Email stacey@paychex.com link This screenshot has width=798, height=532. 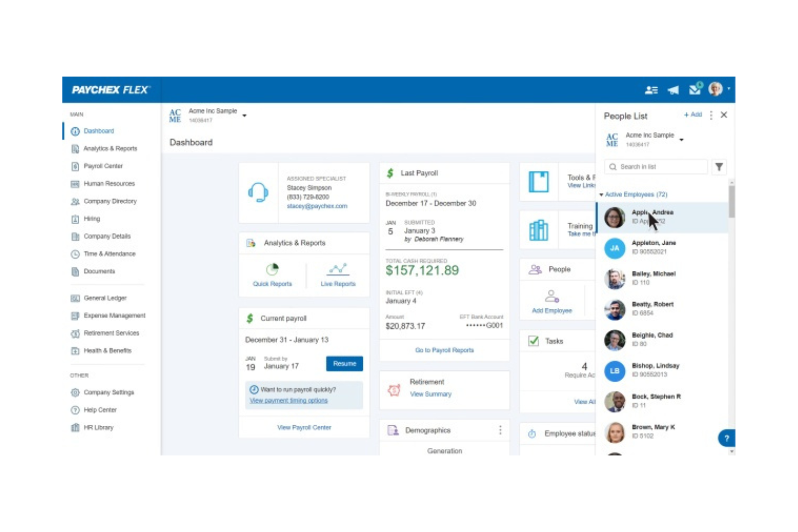point(317,206)
